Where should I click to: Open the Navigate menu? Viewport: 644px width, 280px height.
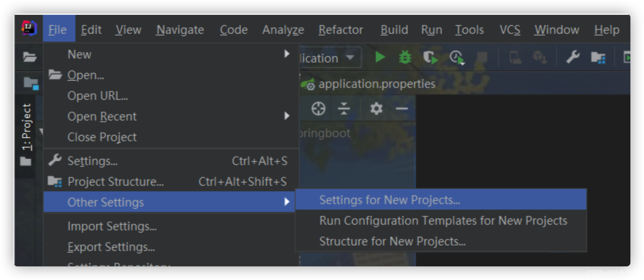[x=180, y=30]
